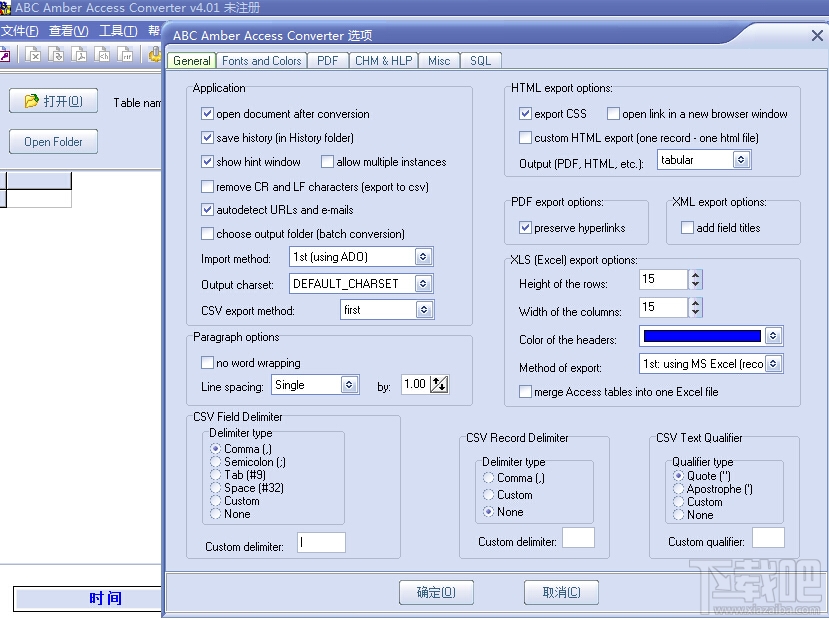Expand the Output charset dropdown
The image size is (829, 620).
click(x=423, y=284)
